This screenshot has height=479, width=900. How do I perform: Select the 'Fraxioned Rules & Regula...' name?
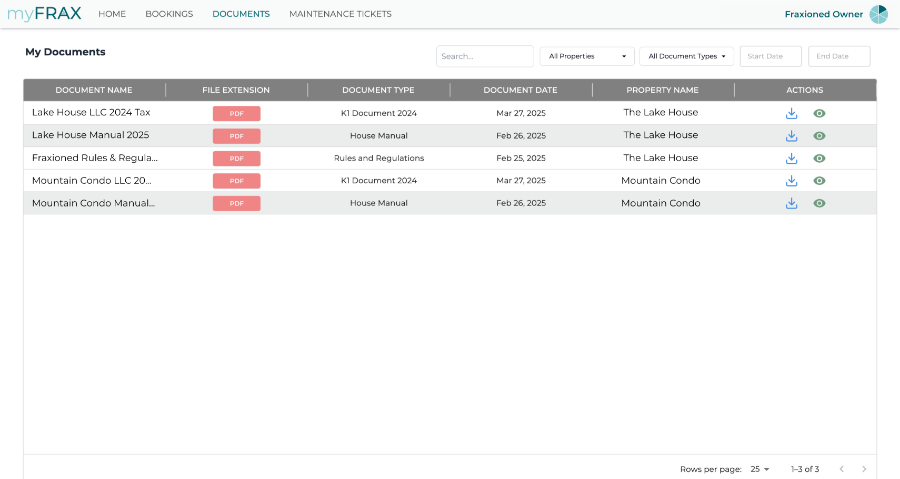click(x=95, y=158)
